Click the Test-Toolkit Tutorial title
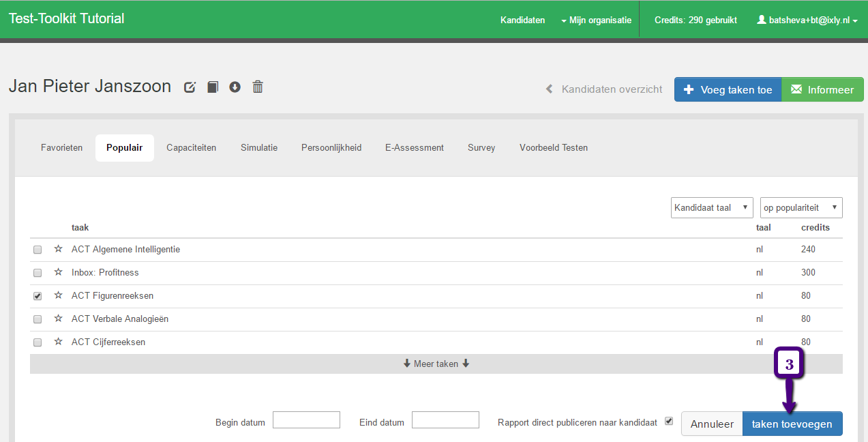 coord(67,18)
